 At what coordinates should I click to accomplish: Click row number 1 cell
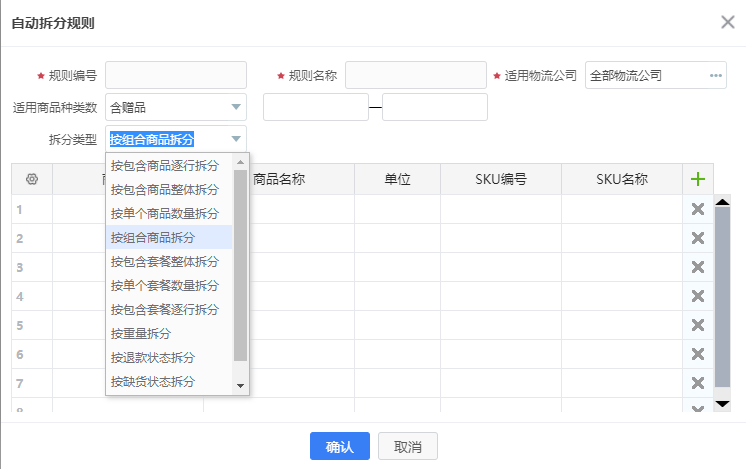pyautogui.click(x=32, y=209)
